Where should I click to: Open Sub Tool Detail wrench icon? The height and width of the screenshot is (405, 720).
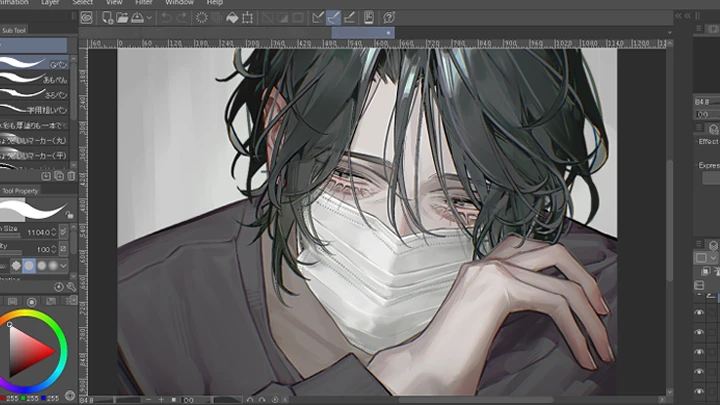[x=71, y=287]
